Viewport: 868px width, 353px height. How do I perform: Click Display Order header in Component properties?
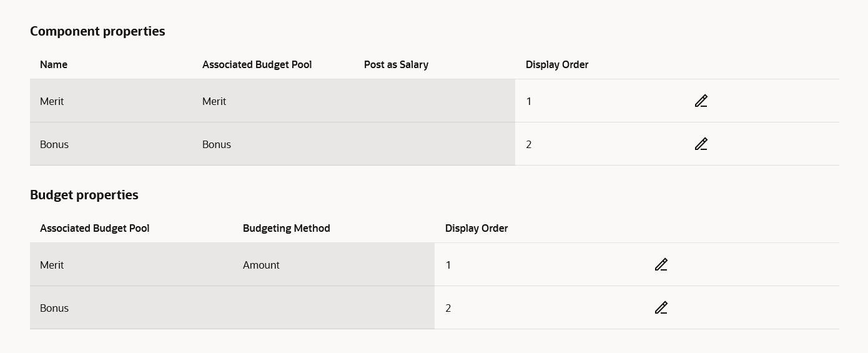click(557, 64)
